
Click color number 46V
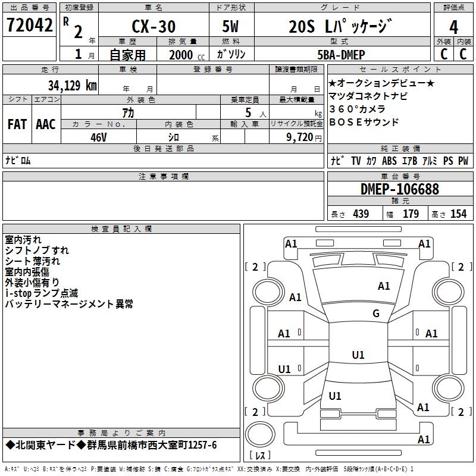[x=99, y=137]
